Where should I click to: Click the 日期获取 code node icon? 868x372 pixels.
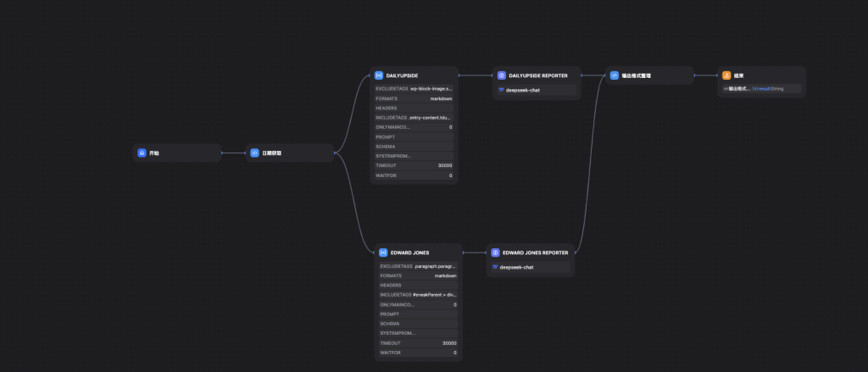pos(254,153)
